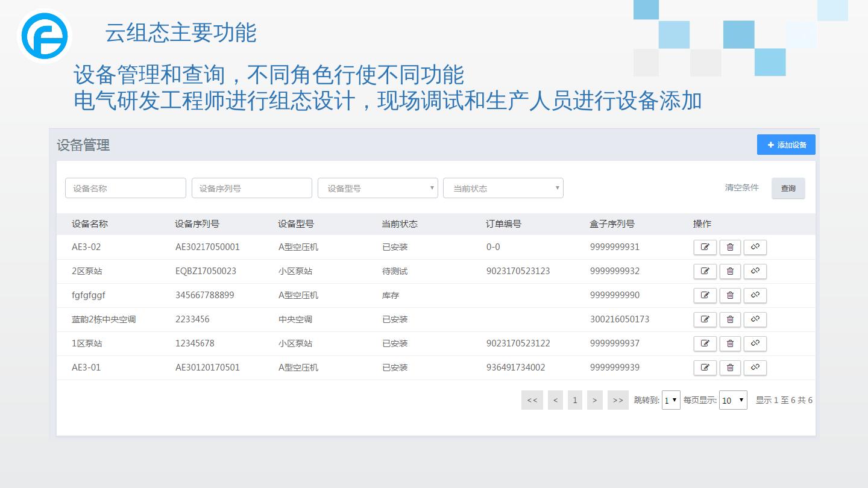Click the 设备名称 input field

click(125, 188)
